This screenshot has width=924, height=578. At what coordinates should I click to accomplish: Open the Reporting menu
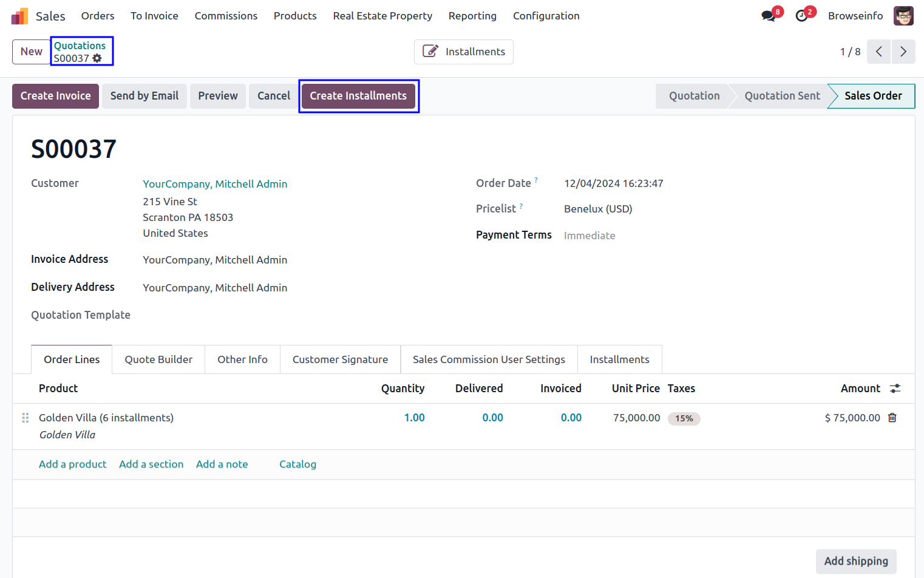(x=472, y=16)
